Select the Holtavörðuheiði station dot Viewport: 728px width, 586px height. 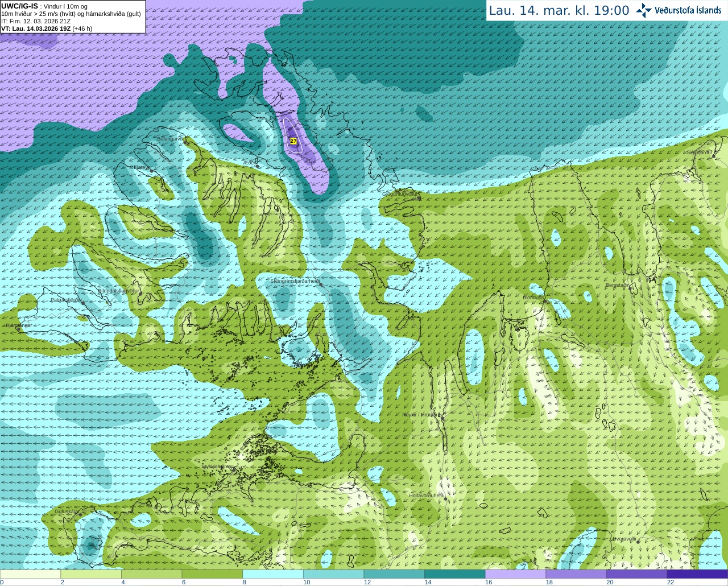445,499
